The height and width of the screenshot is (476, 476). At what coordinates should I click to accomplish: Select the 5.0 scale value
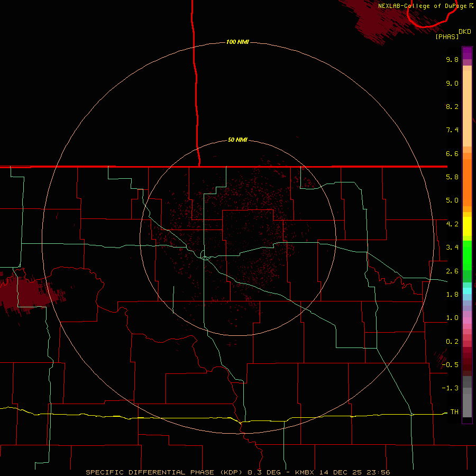click(452, 200)
